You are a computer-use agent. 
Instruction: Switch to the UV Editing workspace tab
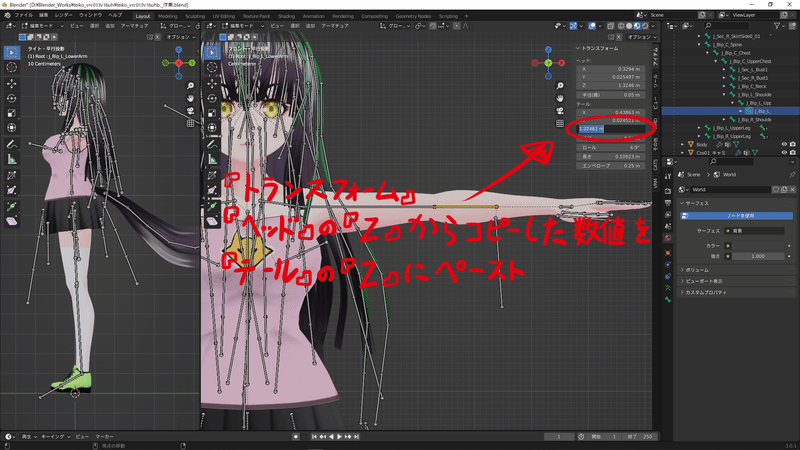pos(224,16)
